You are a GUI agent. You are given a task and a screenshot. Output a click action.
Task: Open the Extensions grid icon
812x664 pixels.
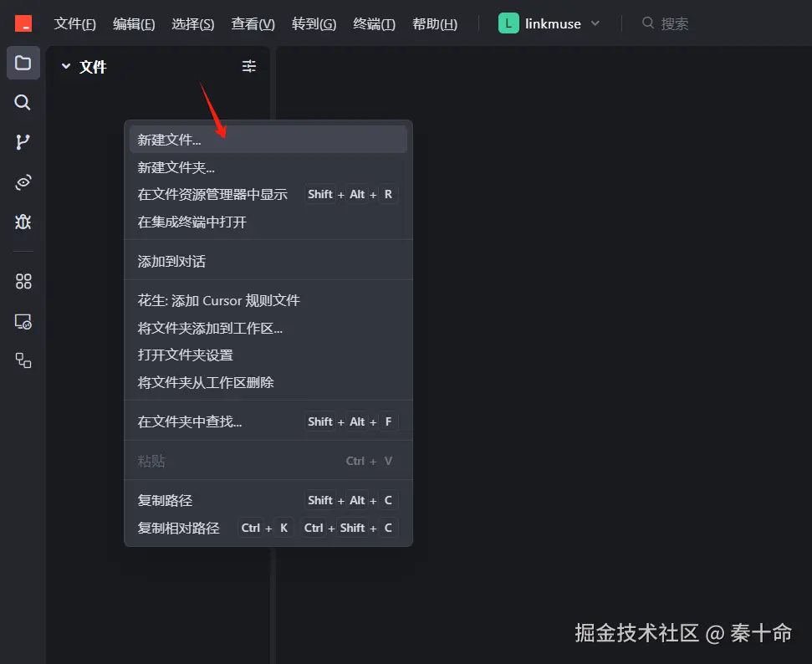pyautogui.click(x=23, y=281)
